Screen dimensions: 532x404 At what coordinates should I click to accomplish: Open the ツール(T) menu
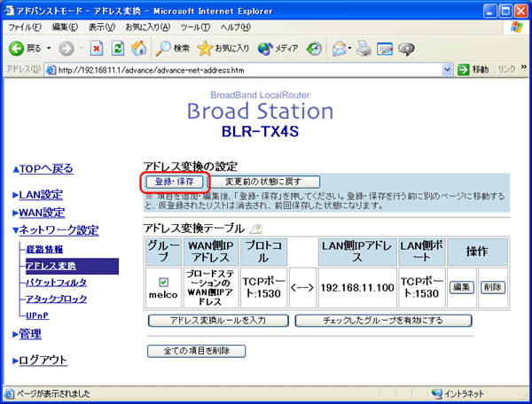tap(195, 27)
